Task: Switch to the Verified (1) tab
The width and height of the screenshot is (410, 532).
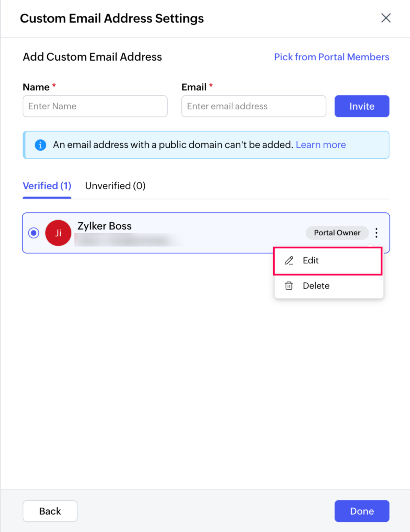Action: pyautogui.click(x=47, y=186)
